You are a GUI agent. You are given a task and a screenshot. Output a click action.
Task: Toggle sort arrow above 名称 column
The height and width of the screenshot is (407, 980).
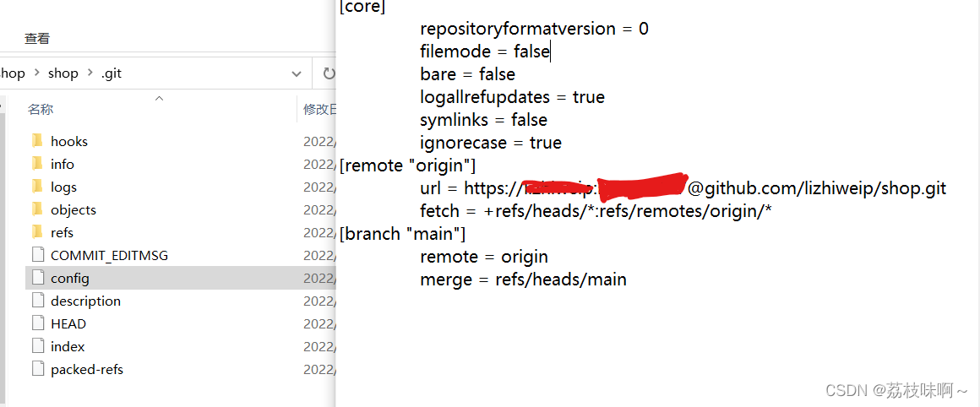[159, 98]
